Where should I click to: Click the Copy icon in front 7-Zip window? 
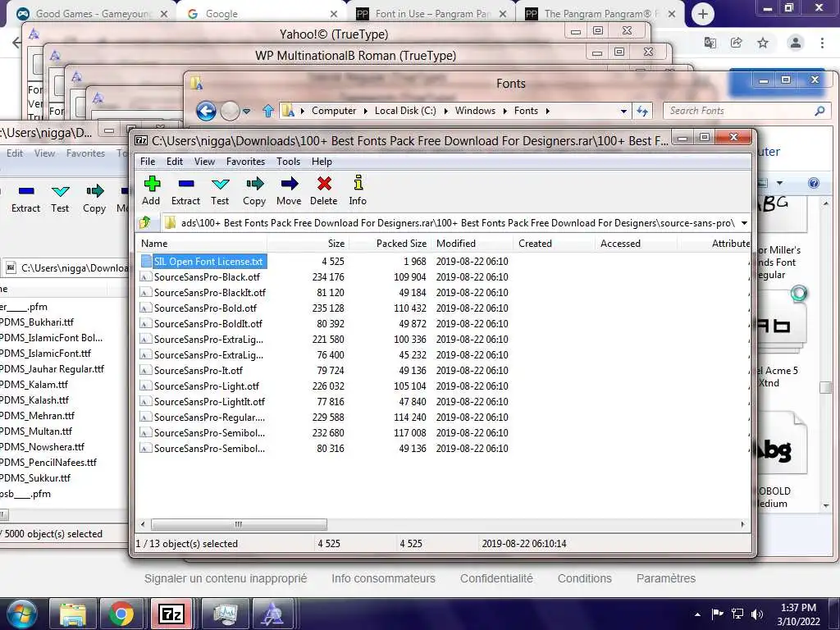tap(255, 184)
